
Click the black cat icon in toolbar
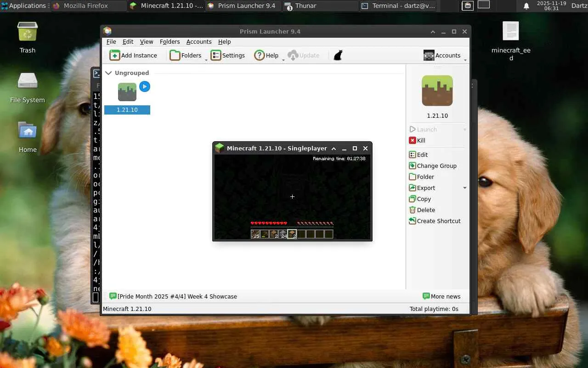(x=338, y=55)
